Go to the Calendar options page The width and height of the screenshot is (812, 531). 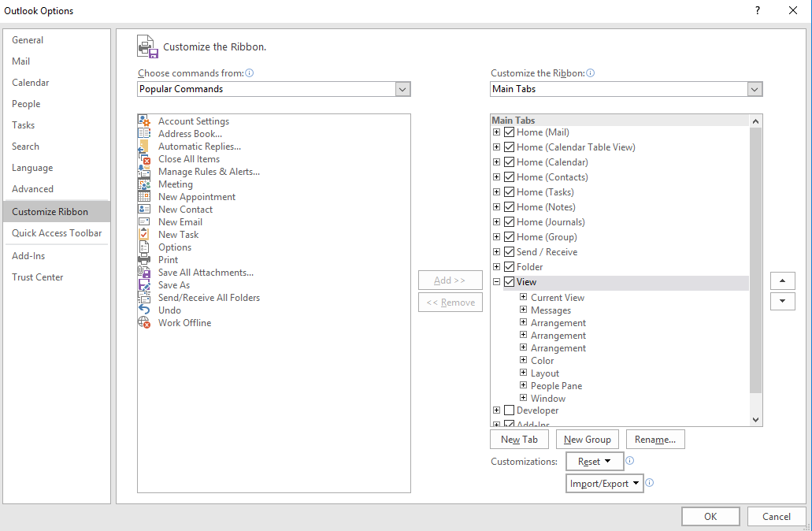click(x=57, y=83)
